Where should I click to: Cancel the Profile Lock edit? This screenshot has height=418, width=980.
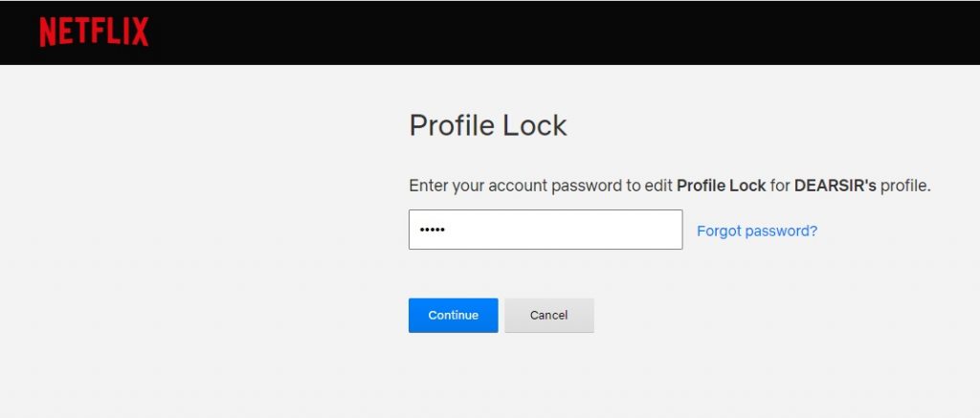(x=548, y=315)
